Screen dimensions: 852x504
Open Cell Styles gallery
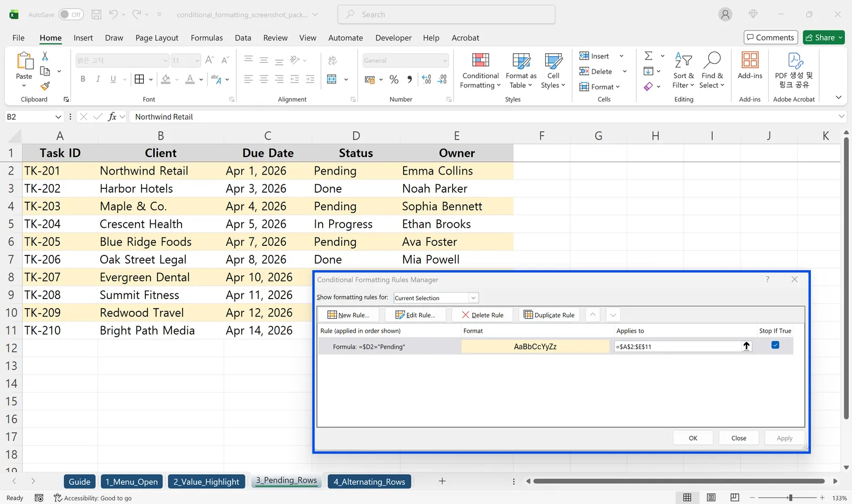[x=553, y=71]
